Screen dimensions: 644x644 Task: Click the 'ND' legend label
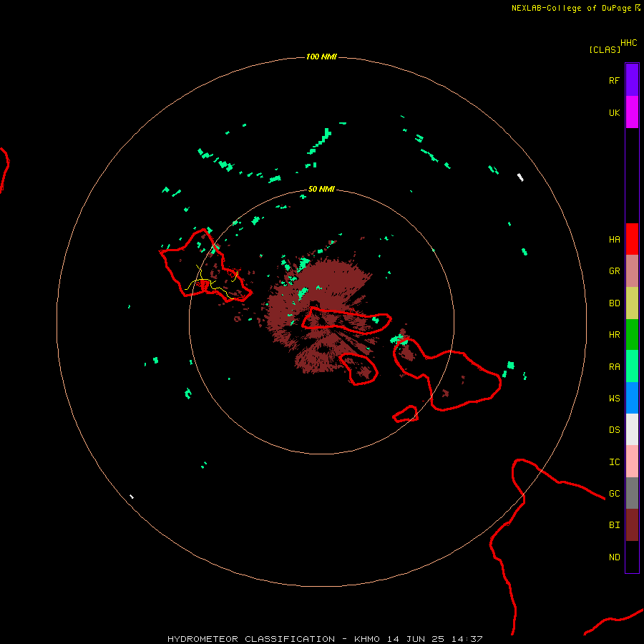[x=614, y=557]
